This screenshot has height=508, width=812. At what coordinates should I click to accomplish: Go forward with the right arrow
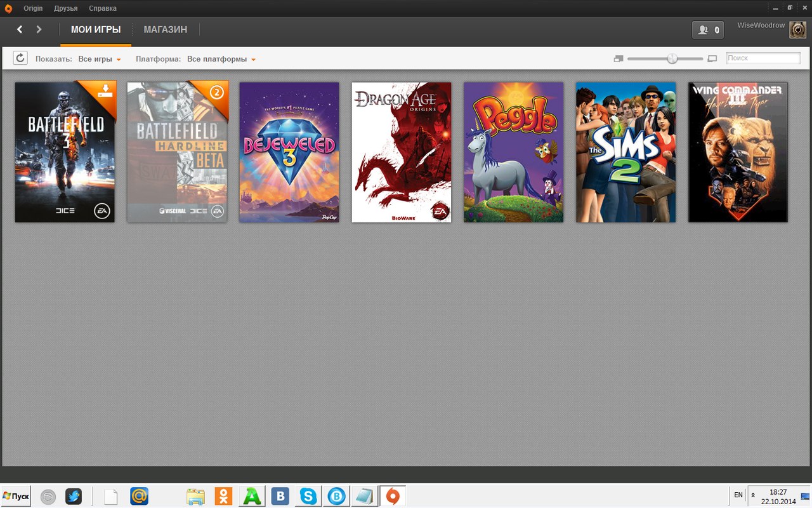tap(39, 29)
